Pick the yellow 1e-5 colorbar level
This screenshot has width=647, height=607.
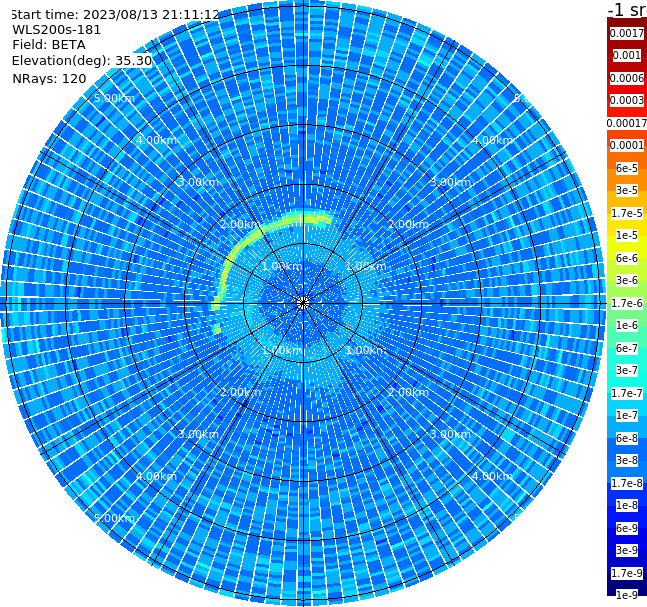[627, 236]
